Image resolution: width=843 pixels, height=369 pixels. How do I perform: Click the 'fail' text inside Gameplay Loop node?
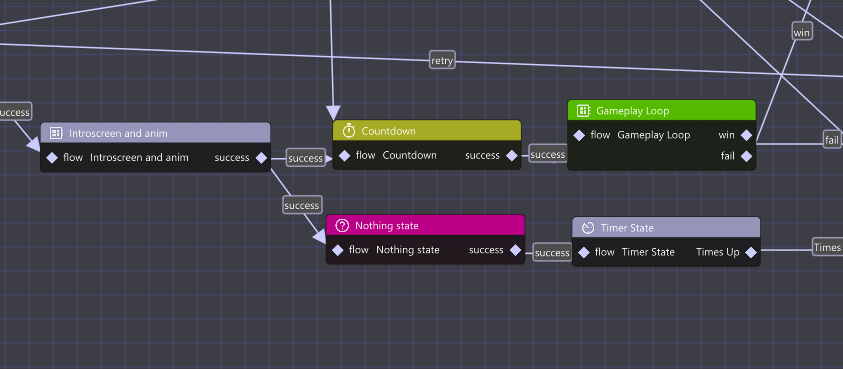pyautogui.click(x=728, y=156)
